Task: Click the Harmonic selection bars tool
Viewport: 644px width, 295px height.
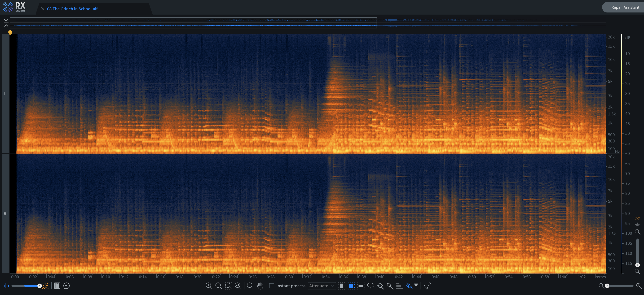Action: [399, 286]
